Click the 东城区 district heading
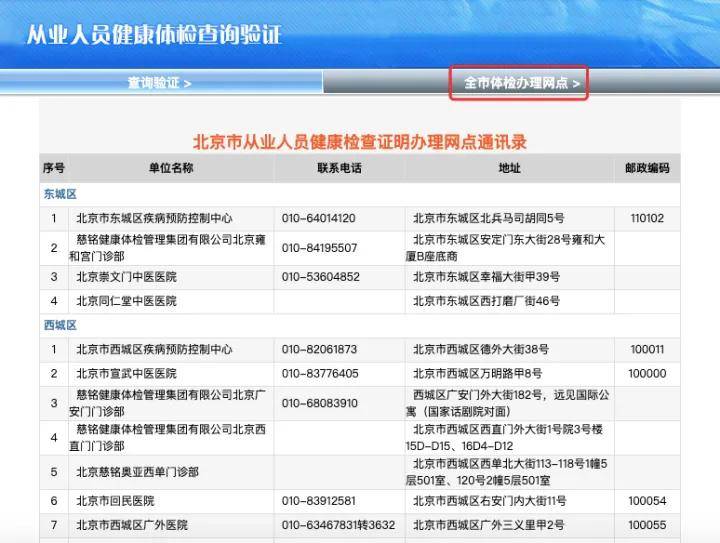Image resolution: width=720 pixels, height=543 pixels. tap(60, 194)
